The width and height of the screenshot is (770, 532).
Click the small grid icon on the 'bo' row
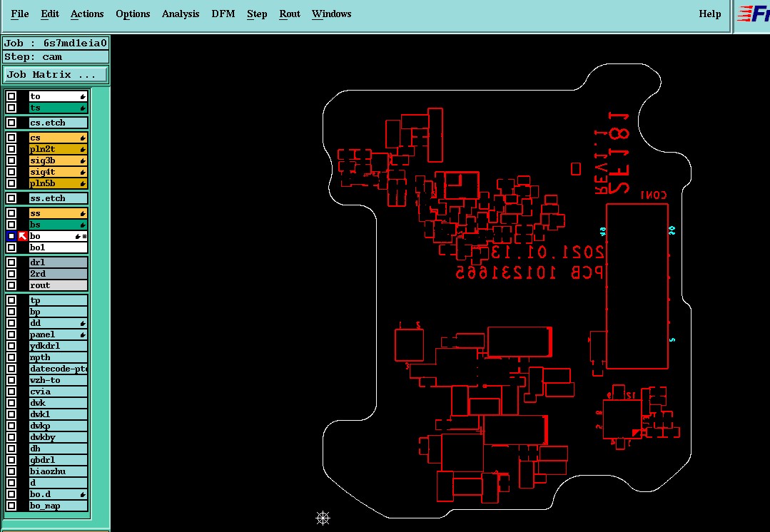tap(84, 237)
